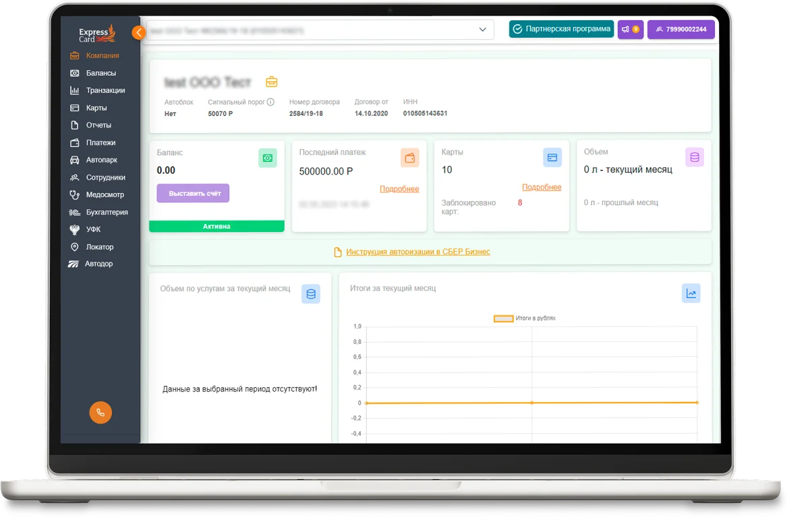Click the Локатор map pin icon
The image size is (812, 518).
click(74, 247)
